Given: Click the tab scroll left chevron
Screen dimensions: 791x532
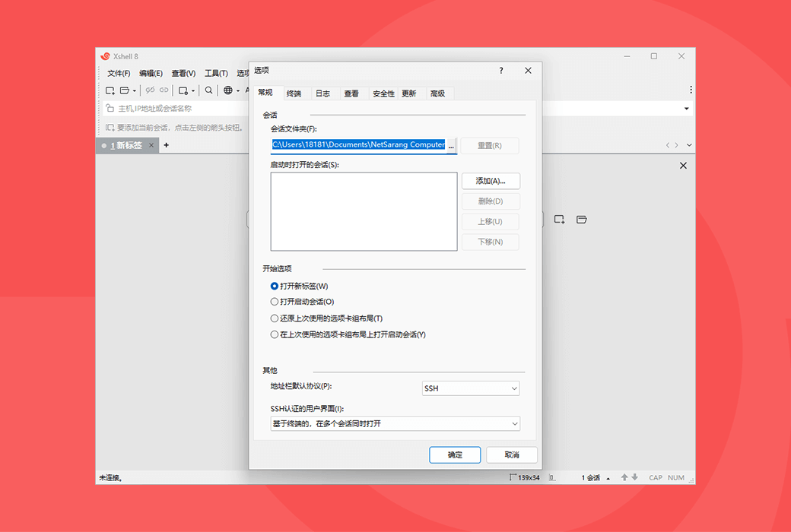Looking at the screenshot, I should coord(668,145).
